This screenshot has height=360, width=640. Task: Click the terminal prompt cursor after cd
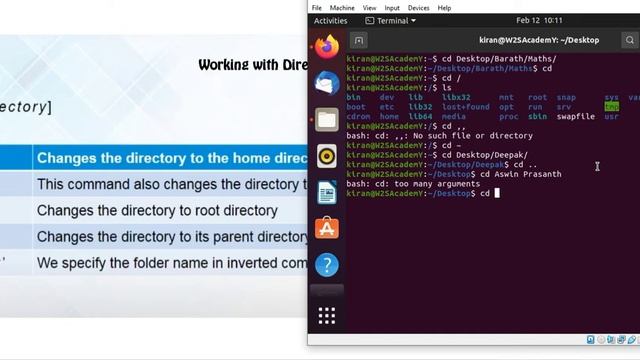pyautogui.click(x=497, y=193)
